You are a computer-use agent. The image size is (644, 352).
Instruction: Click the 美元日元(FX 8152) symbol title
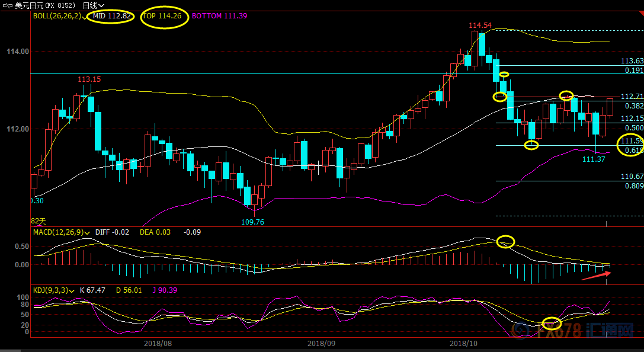pyautogui.click(x=45, y=6)
